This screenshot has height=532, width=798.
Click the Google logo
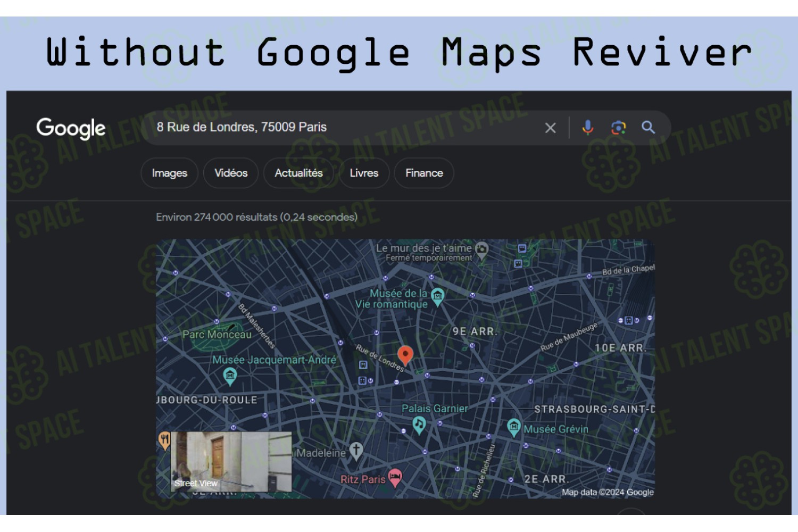(71, 128)
